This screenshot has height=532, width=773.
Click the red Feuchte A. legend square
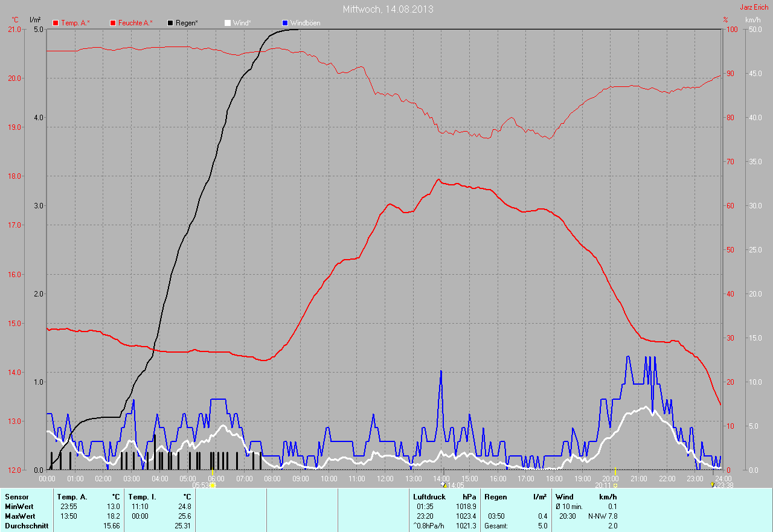point(113,23)
